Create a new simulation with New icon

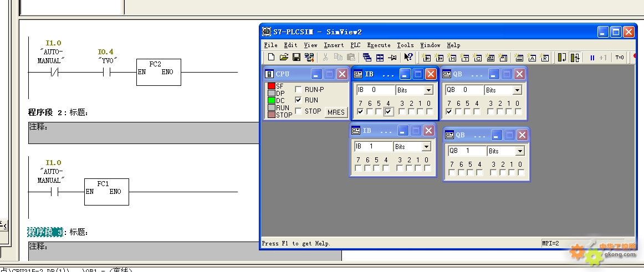[271, 58]
